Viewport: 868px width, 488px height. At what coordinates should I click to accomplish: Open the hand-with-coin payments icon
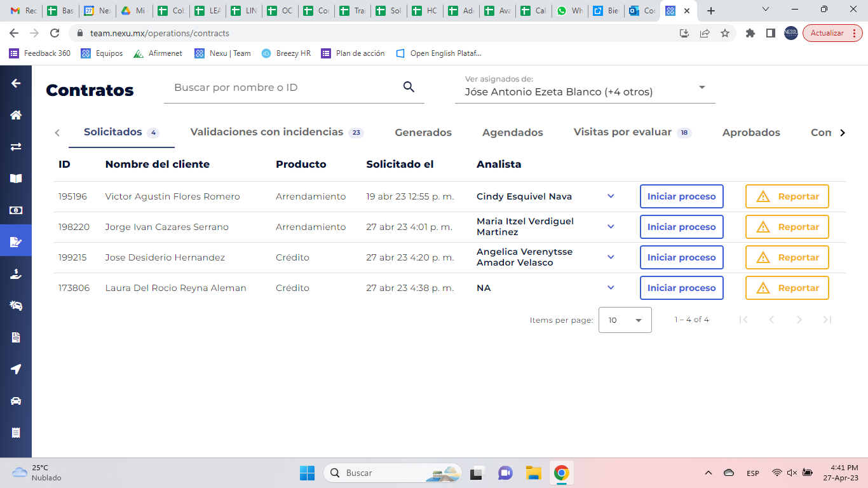coord(16,273)
